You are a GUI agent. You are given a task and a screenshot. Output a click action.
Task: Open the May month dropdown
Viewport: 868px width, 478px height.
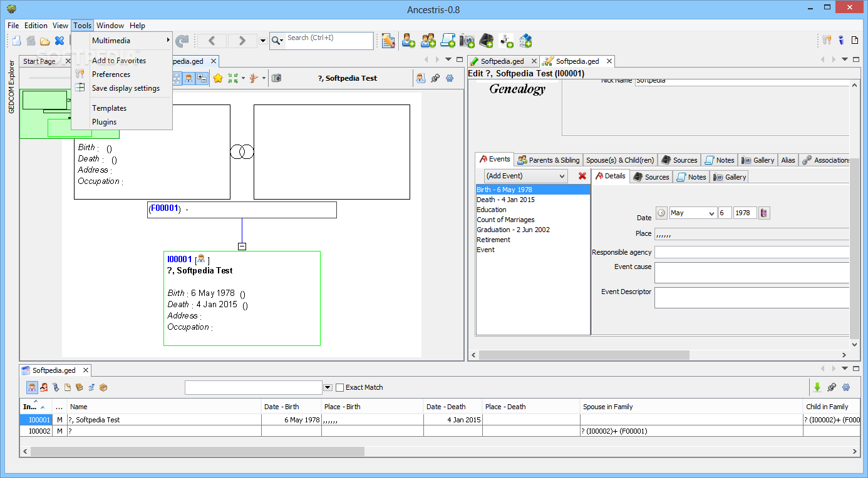coord(693,213)
